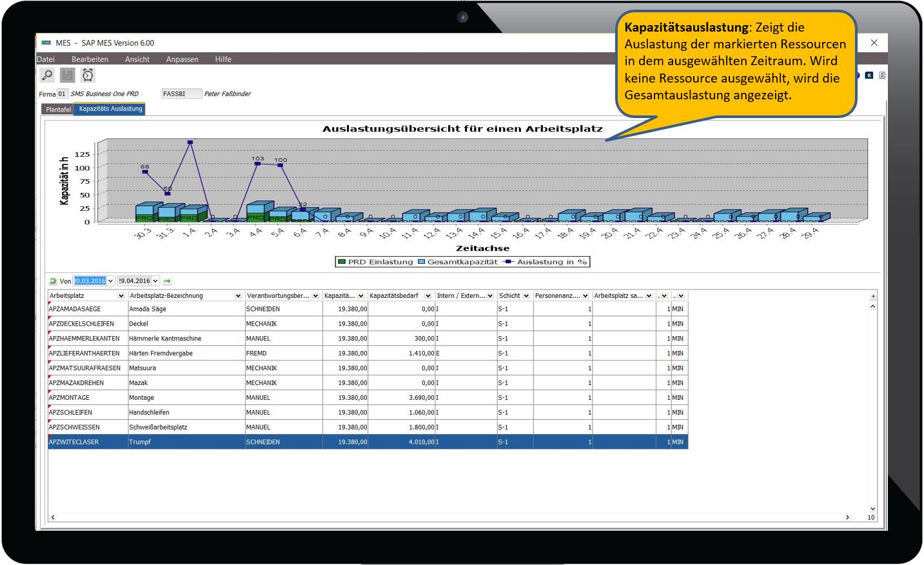924x565 pixels.
Task: Click the blue R icon top right
Action: click(869, 75)
